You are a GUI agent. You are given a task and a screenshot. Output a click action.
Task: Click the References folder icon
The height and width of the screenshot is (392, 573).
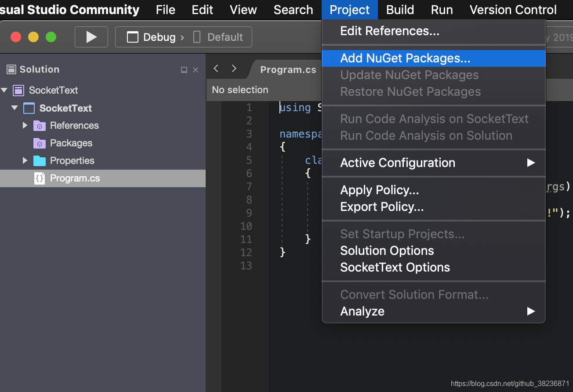click(40, 126)
